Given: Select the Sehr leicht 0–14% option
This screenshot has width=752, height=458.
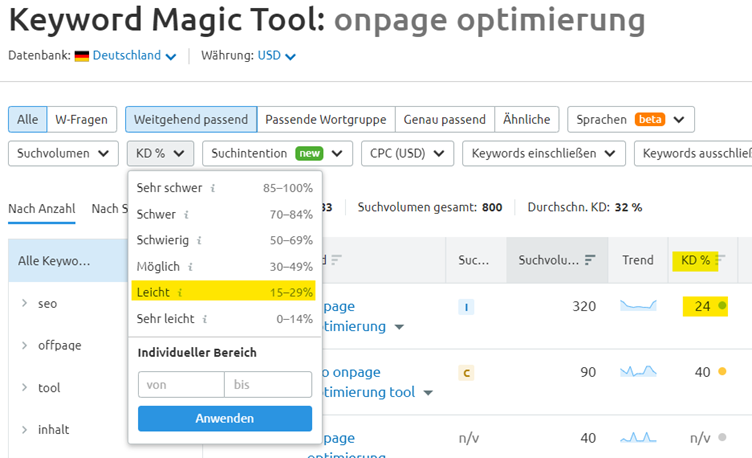Looking at the screenshot, I should pos(224,319).
